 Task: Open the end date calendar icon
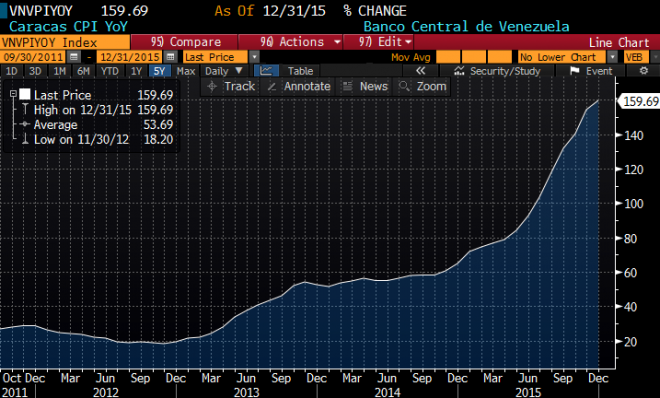click(170, 57)
